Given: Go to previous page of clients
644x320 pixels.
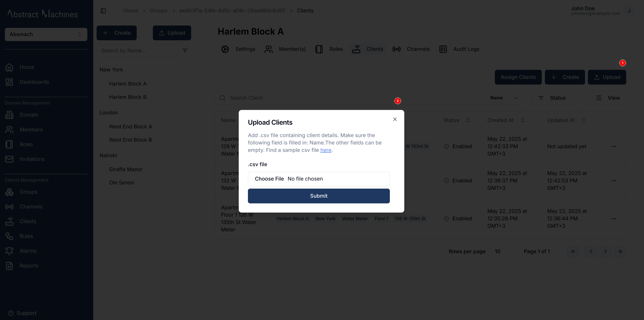Looking at the screenshot, I should [591, 252].
